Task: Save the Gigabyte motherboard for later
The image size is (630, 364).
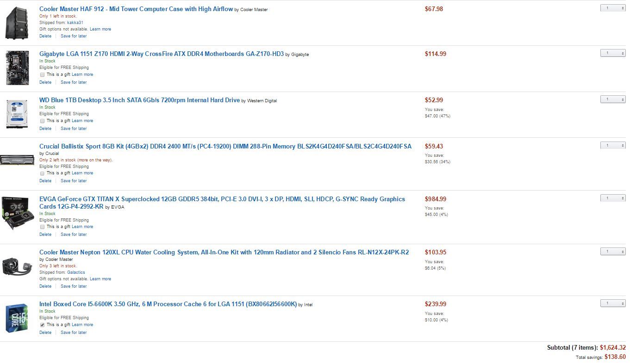Action: pos(74,82)
